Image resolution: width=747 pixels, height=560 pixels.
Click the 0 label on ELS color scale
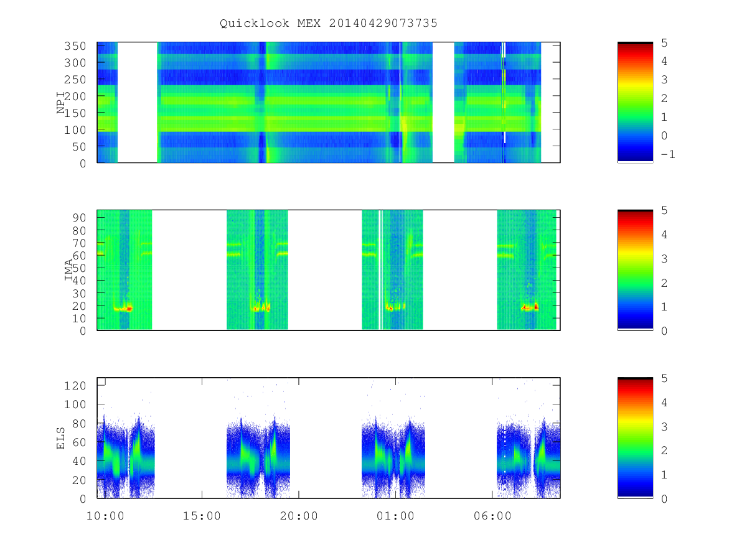664,499
